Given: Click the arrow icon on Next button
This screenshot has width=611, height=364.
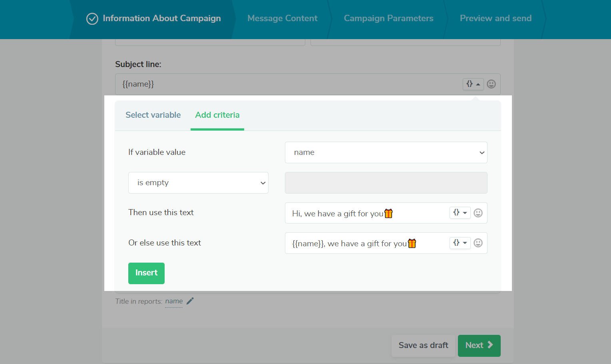Looking at the screenshot, I should [x=490, y=345].
